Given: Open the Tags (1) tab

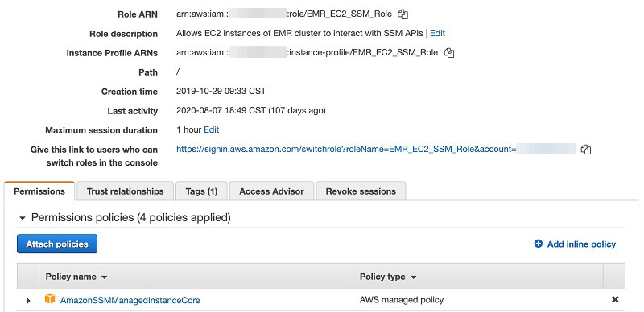Looking at the screenshot, I should (201, 191).
